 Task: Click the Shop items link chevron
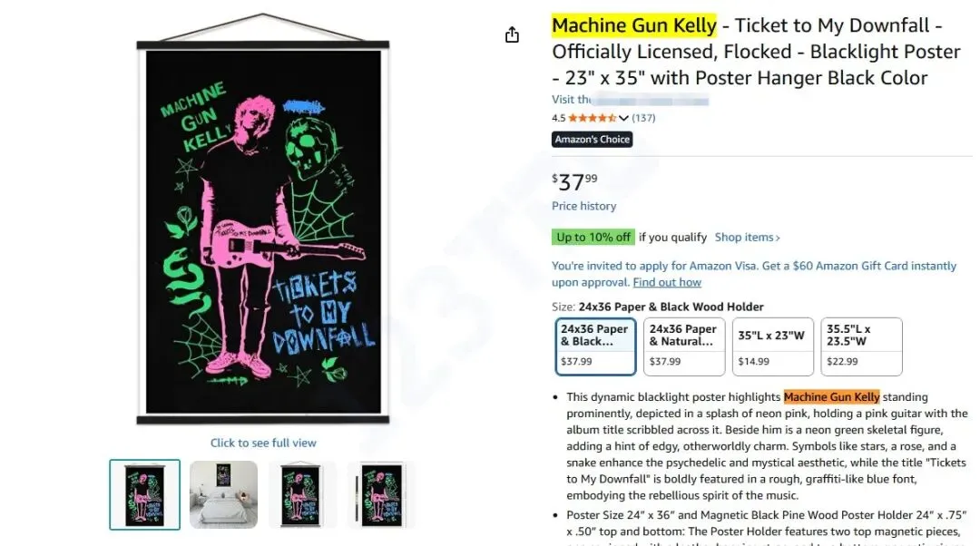pyautogui.click(x=778, y=238)
